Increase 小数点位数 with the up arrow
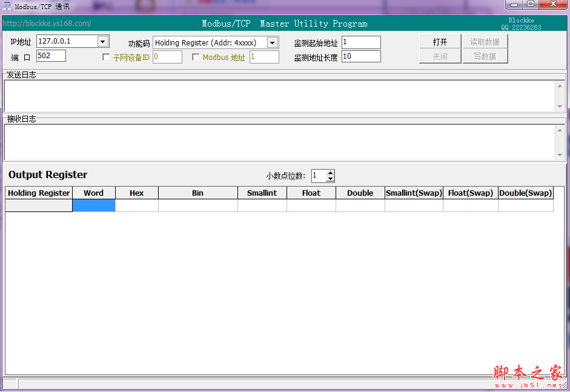 tap(330, 173)
